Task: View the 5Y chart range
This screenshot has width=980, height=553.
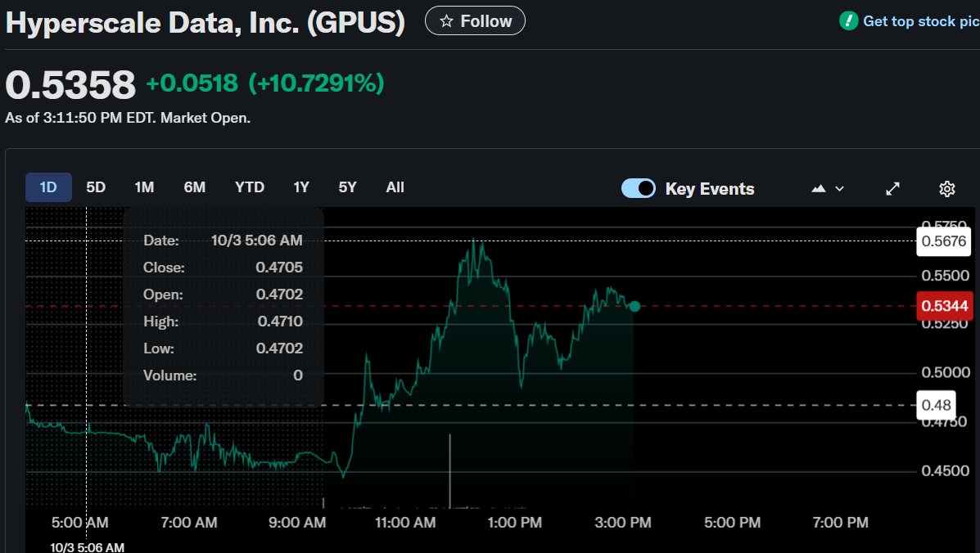Action: (347, 187)
